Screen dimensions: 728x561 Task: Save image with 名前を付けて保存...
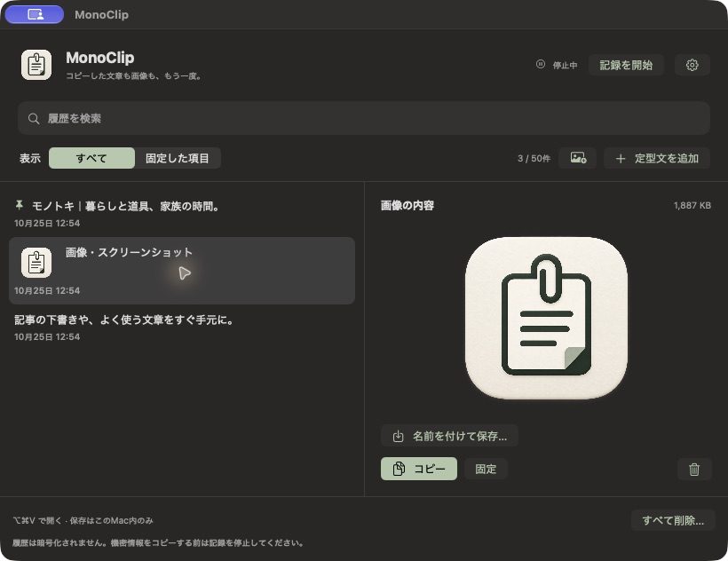(x=449, y=436)
